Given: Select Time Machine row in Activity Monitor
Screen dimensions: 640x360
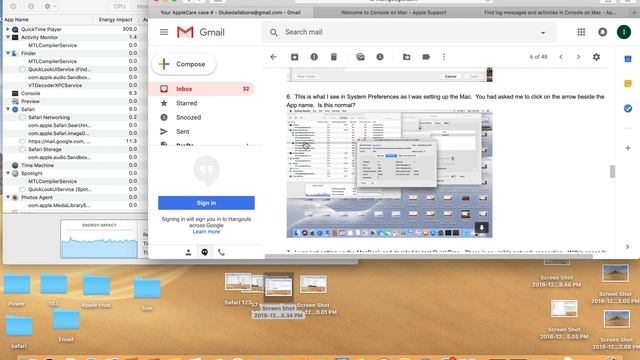Looking at the screenshot, I should (x=76, y=165).
